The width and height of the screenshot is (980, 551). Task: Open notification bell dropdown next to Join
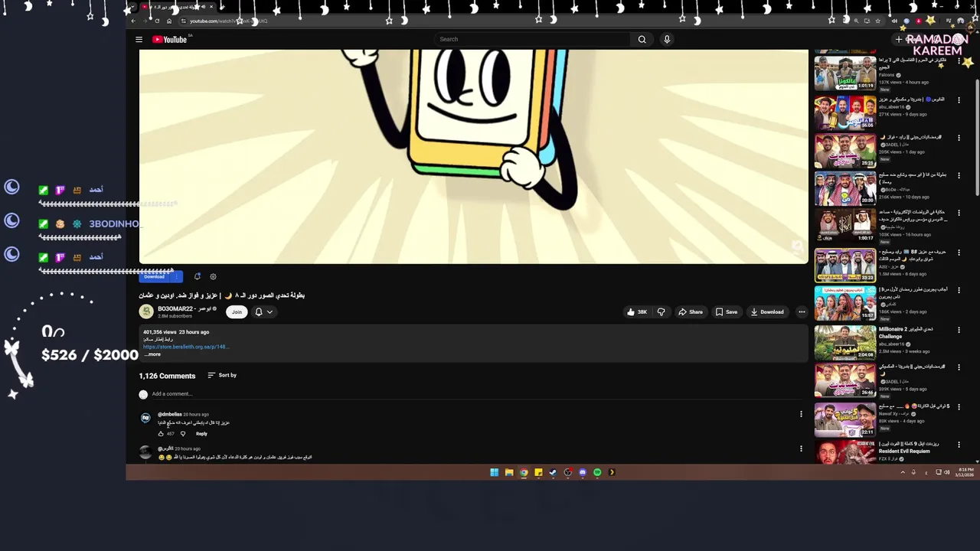click(263, 311)
